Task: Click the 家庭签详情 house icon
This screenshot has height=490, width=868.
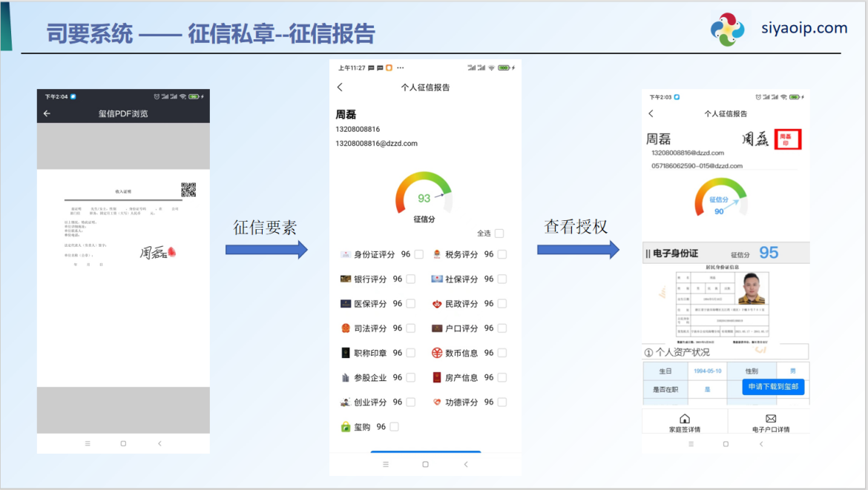Action: 684,419
